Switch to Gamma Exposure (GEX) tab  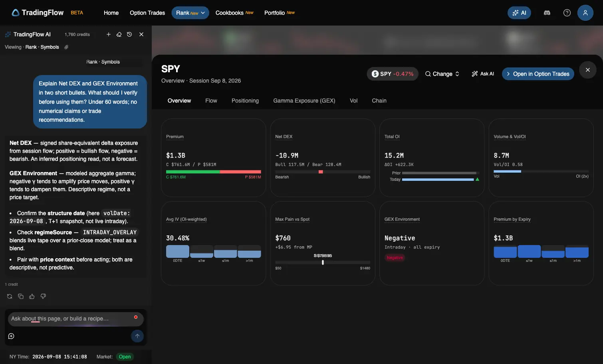pos(304,101)
